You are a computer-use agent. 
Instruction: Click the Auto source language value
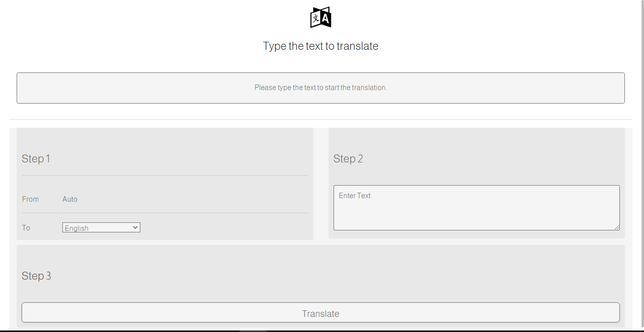pos(70,199)
